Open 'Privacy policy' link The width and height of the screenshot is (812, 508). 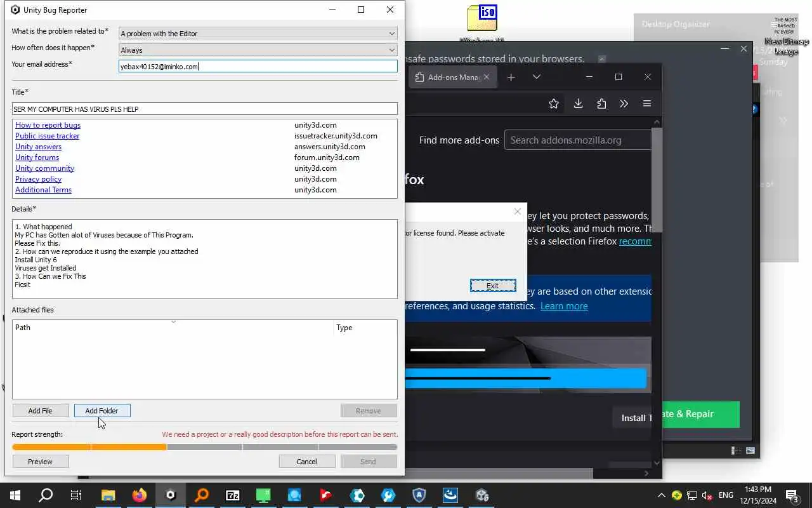click(x=38, y=179)
